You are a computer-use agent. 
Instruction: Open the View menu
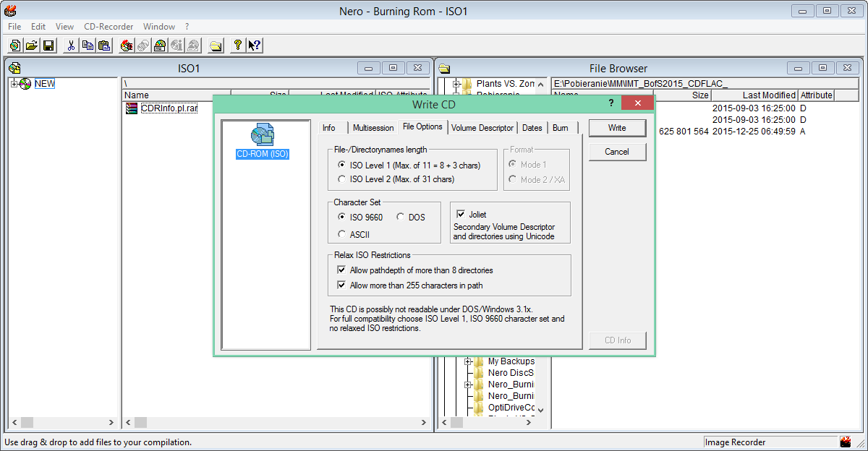65,27
